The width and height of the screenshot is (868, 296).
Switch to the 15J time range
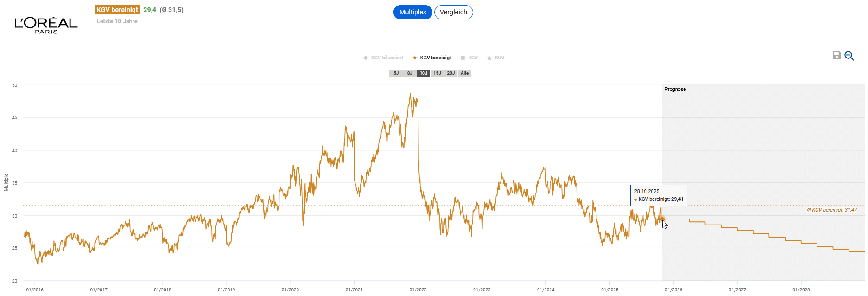pyautogui.click(x=437, y=73)
